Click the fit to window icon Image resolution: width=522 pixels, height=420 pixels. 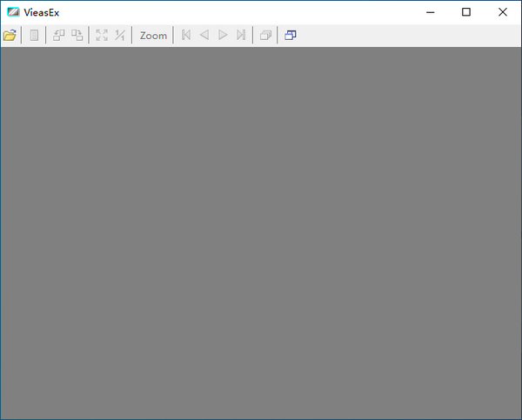click(x=102, y=35)
